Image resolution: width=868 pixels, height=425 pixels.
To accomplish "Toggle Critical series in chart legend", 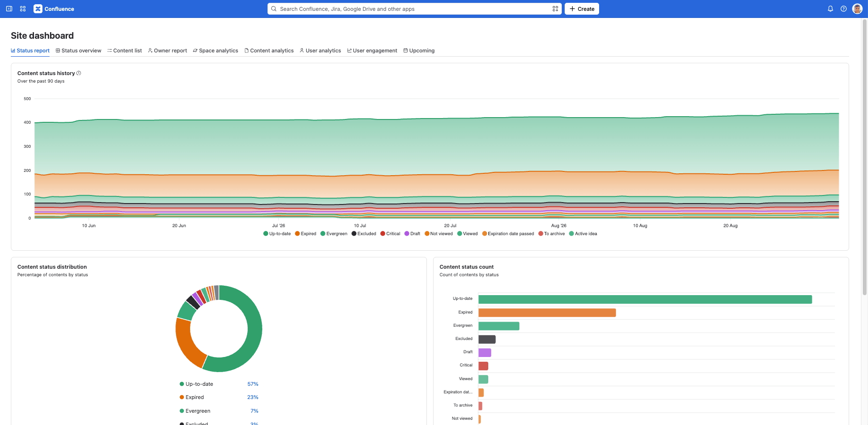I will tap(390, 234).
